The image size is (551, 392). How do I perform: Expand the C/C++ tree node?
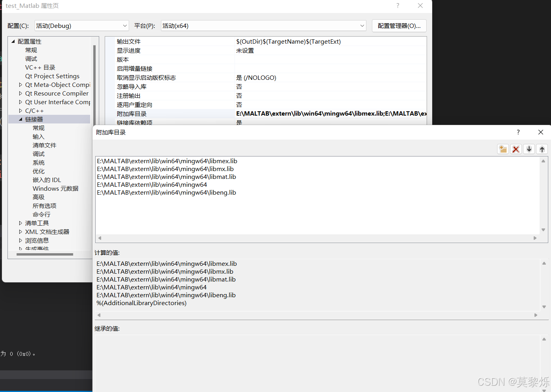tap(20, 110)
